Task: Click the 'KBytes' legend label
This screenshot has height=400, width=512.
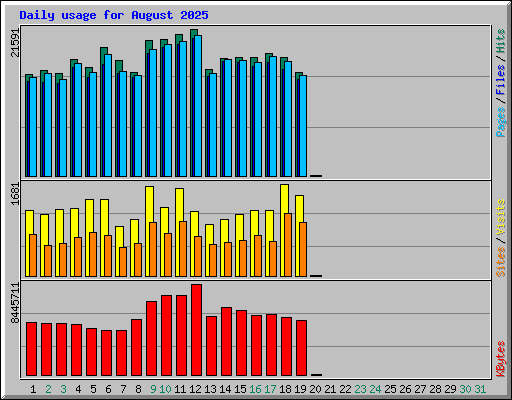Action: pyautogui.click(x=500, y=359)
